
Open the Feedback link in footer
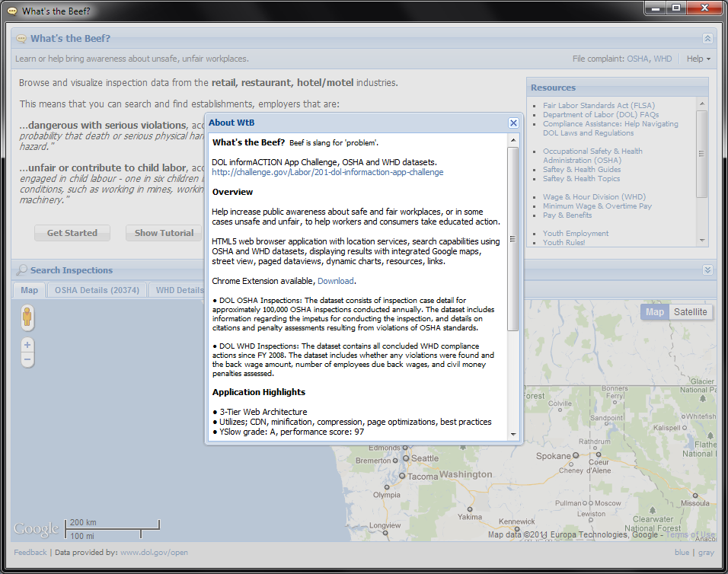point(30,552)
